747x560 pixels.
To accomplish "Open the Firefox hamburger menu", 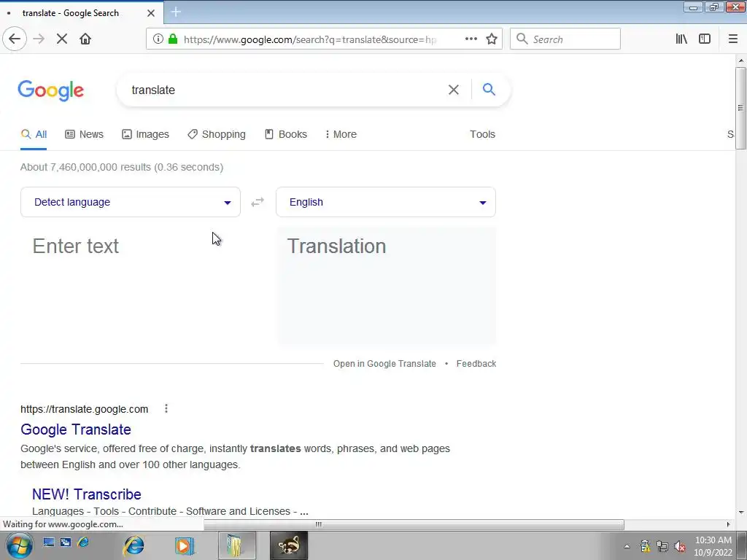I will [732, 39].
